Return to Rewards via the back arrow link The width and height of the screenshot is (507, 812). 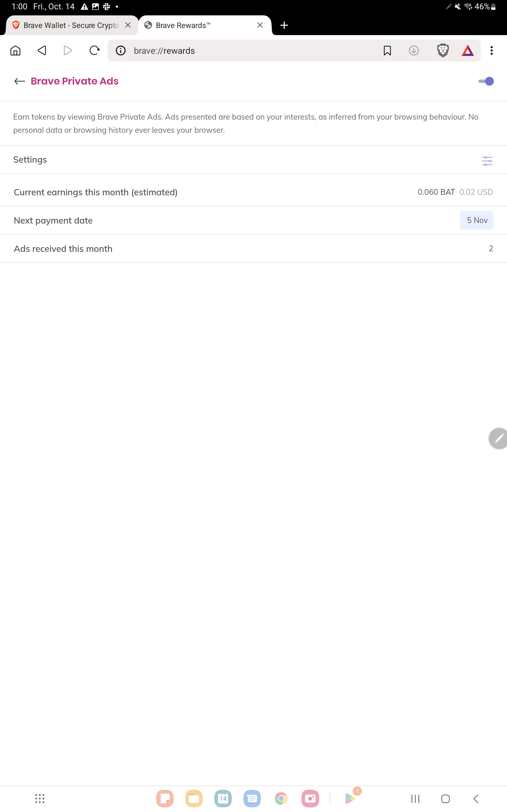(19, 81)
